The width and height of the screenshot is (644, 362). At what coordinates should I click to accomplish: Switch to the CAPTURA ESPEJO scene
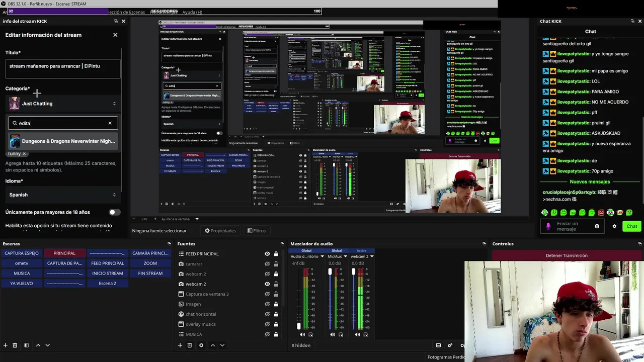tap(22, 253)
